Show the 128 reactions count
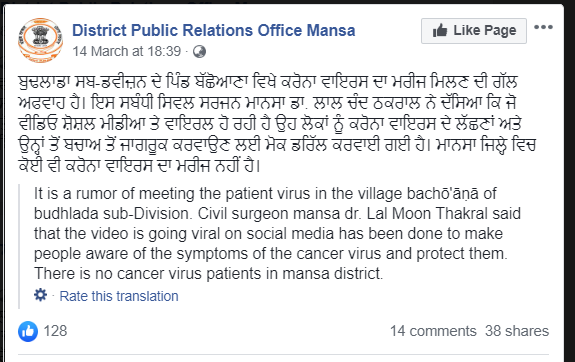Image resolution: width=575 pixels, height=362 pixels. 55,331
